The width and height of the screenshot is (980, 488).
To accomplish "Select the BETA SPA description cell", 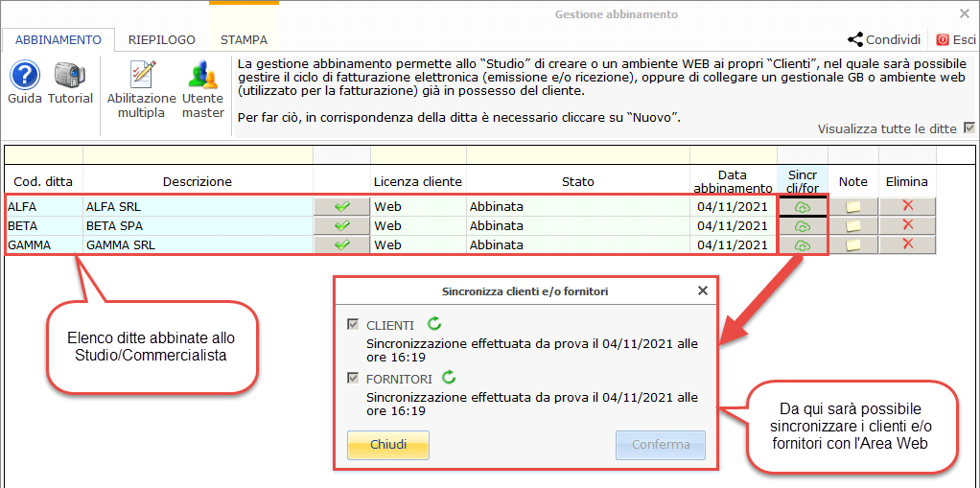I will pyautogui.click(x=198, y=226).
